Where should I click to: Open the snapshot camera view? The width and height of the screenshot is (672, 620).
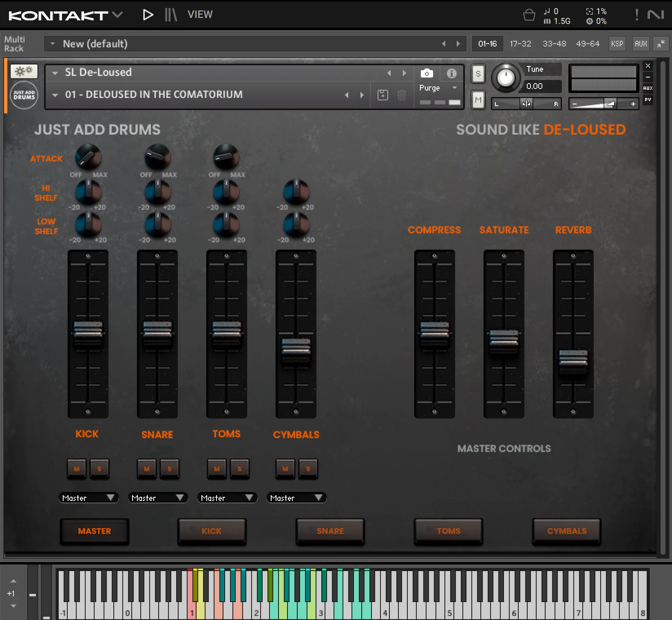[x=427, y=73]
